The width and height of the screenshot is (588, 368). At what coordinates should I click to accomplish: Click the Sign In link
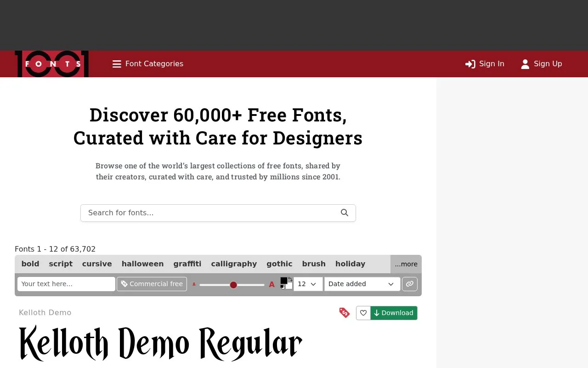coord(485,64)
